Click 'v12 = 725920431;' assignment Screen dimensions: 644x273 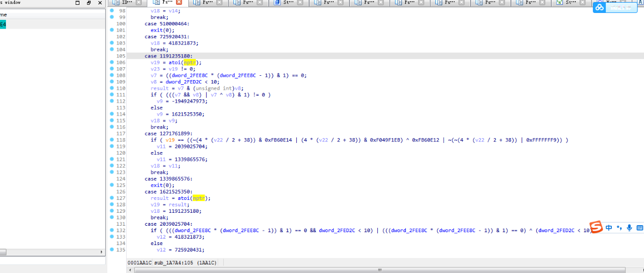coord(181,249)
